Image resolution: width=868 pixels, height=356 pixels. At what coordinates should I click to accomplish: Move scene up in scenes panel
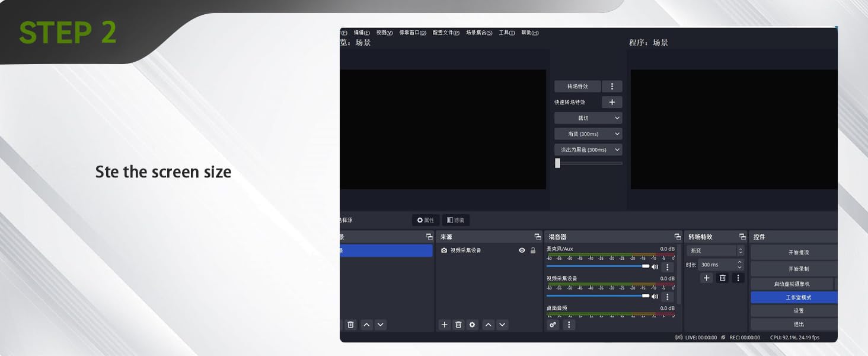click(366, 325)
